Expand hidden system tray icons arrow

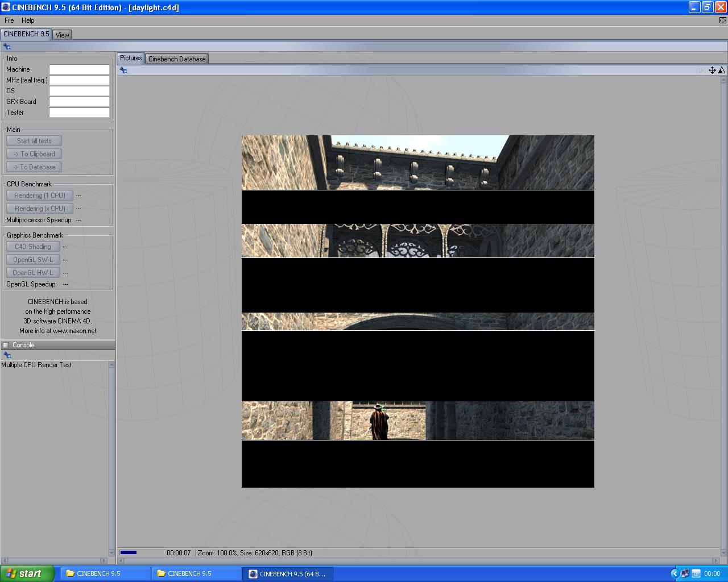pos(675,573)
